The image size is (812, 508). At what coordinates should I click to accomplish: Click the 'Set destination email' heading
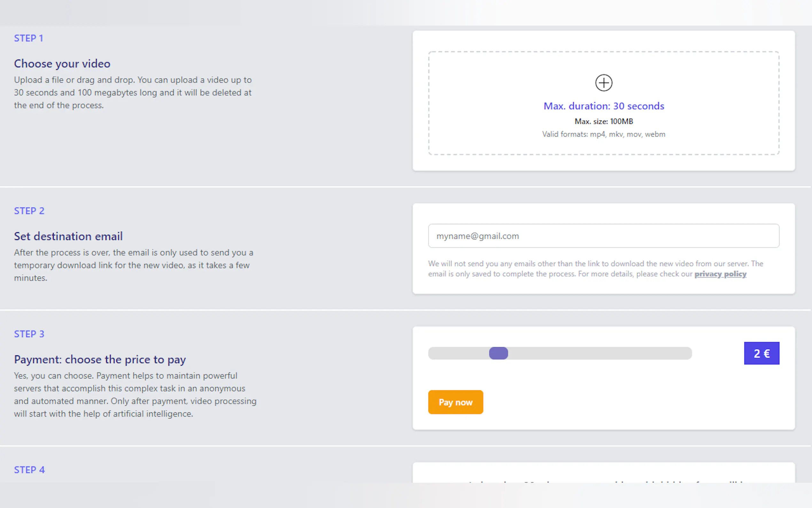point(68,236)
